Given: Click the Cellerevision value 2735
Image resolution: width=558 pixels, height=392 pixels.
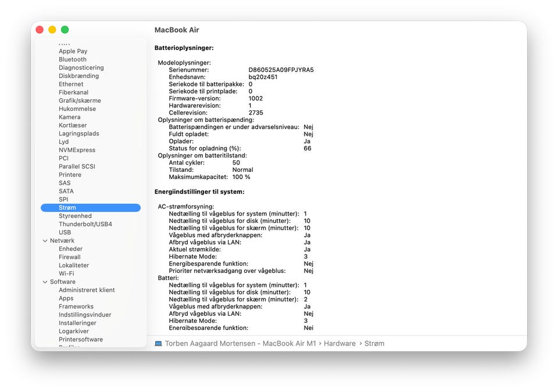Looking at the screenshot, I should coord(256,113).
